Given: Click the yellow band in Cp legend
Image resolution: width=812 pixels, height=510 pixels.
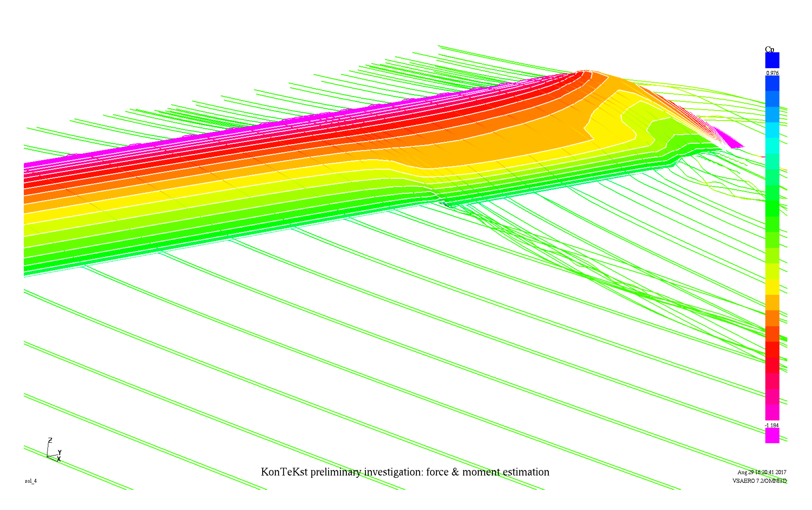Looking at the screenshot, I should click(x=772, y=287).
